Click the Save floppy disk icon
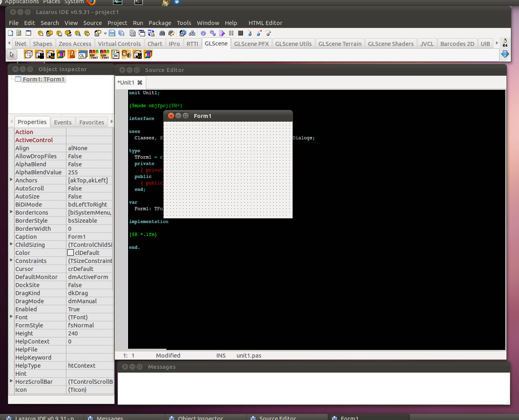The height and width of the screenshot is (420, 519). (x=112, y=33)
